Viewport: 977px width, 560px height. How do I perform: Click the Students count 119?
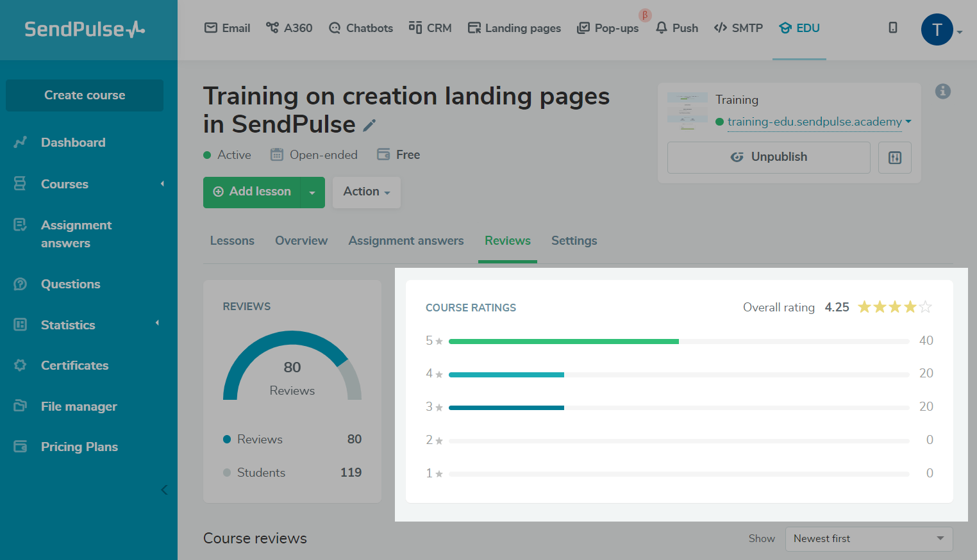tap(351, 472)
